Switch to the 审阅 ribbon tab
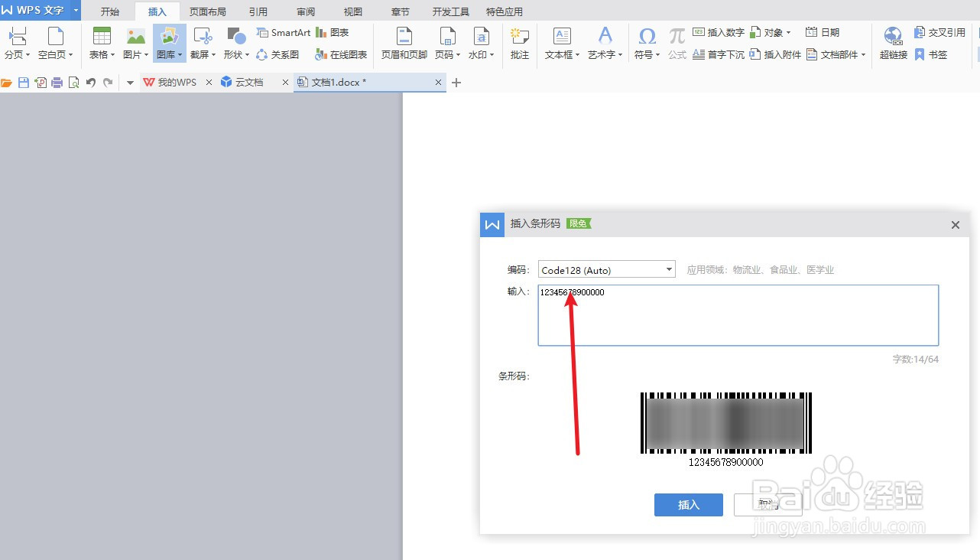 coord(306,11)
